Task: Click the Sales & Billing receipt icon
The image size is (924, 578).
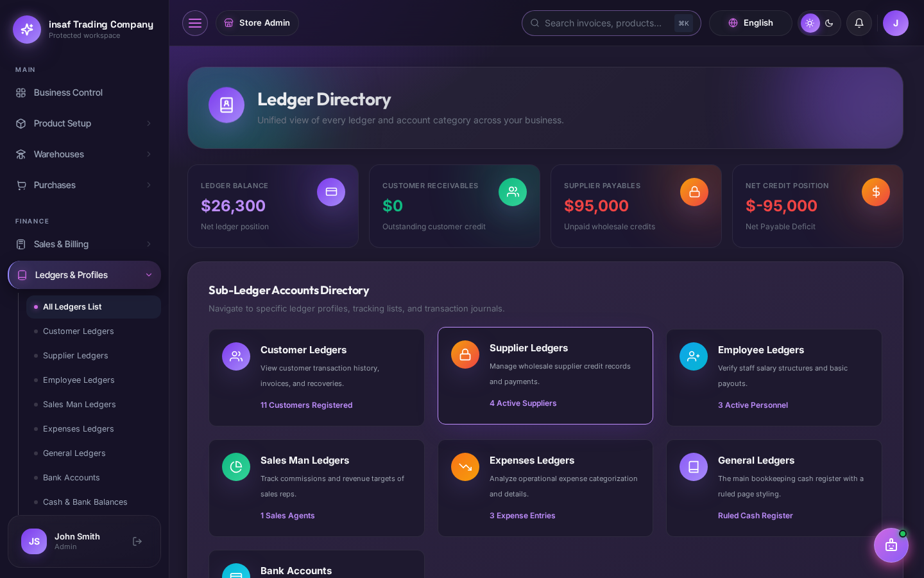Action: (21, 244)
